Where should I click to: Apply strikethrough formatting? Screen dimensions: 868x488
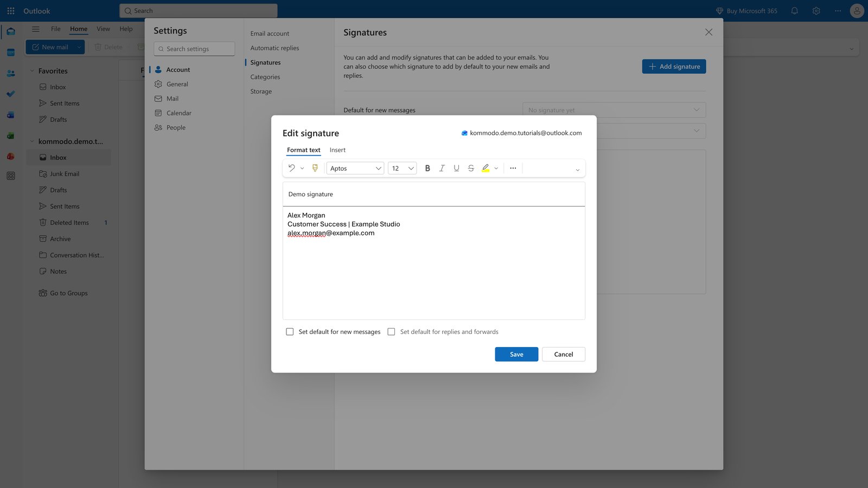click(x=471, y=168)
